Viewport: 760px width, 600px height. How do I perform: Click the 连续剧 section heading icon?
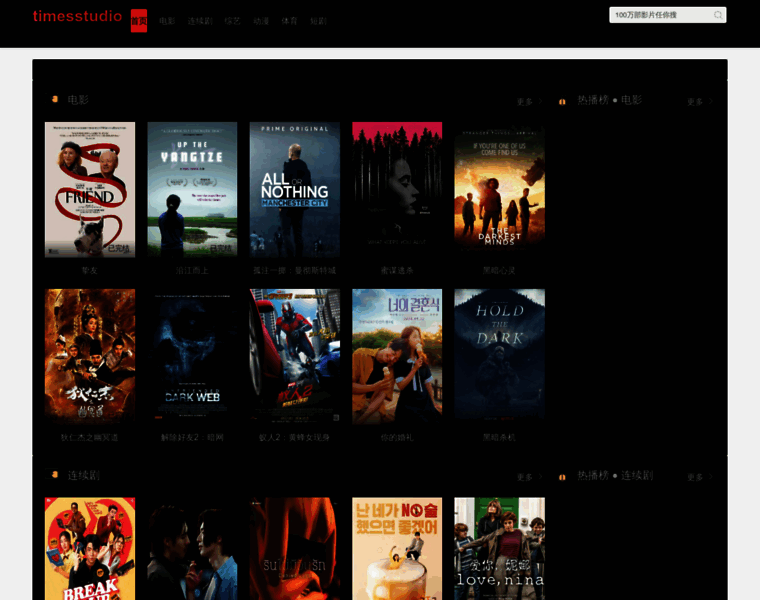(55, 474)
